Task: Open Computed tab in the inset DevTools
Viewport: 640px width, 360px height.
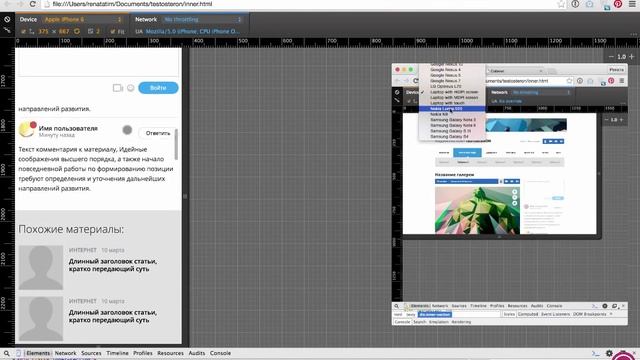Action: pos(528,314)
